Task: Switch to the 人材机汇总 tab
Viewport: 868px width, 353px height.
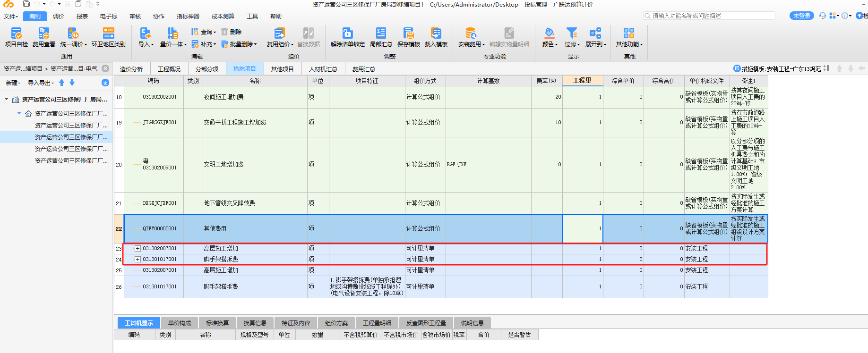Action: pyautogui.click(x=323, y=69)
